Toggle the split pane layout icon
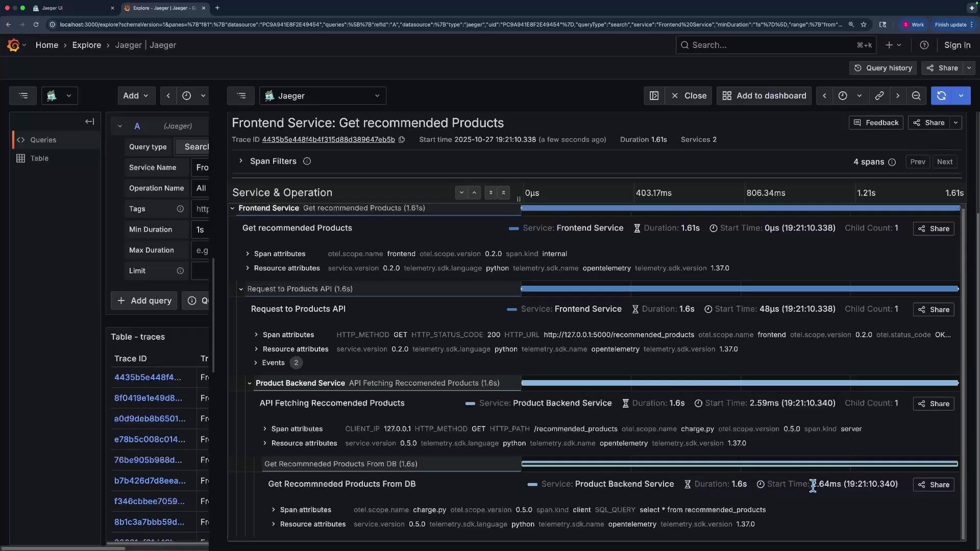Screen dimensions: 980x551 point(654,96)
